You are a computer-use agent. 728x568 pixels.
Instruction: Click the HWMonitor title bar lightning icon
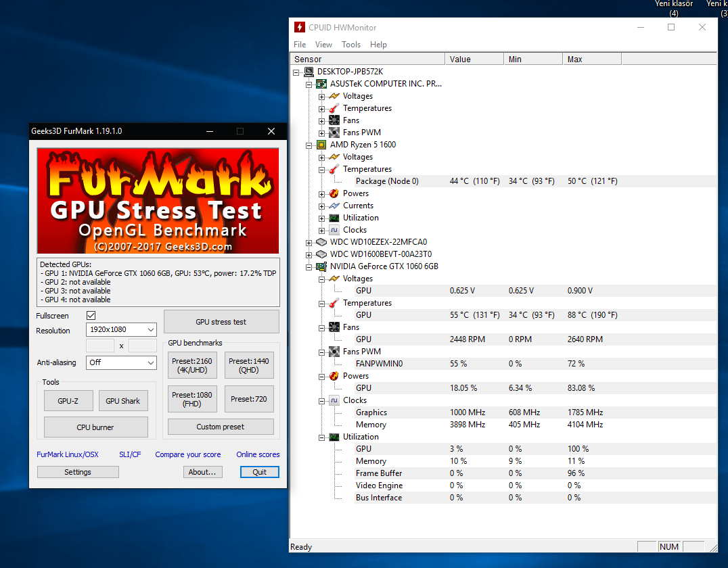click(x=300, y=27)
